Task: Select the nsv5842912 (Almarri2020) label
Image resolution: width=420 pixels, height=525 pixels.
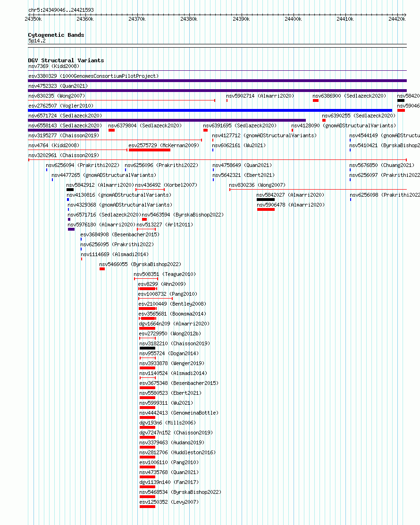Action: pos(100,185)
